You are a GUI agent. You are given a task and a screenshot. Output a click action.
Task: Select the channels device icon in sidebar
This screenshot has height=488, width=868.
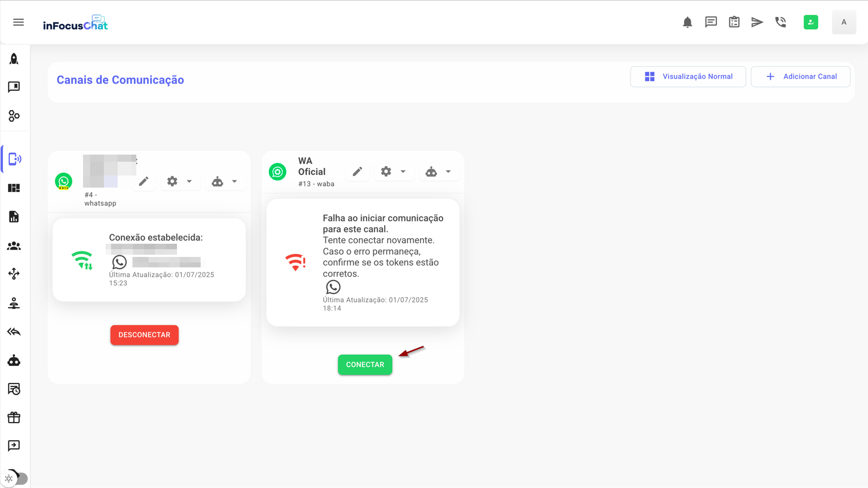coord(14,159)
